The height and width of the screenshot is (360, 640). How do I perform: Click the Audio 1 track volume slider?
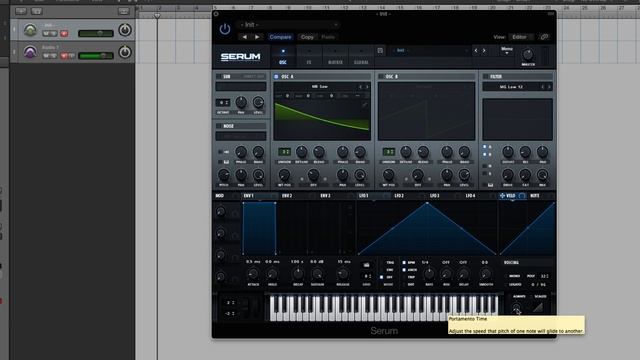[x=96, y=56]
